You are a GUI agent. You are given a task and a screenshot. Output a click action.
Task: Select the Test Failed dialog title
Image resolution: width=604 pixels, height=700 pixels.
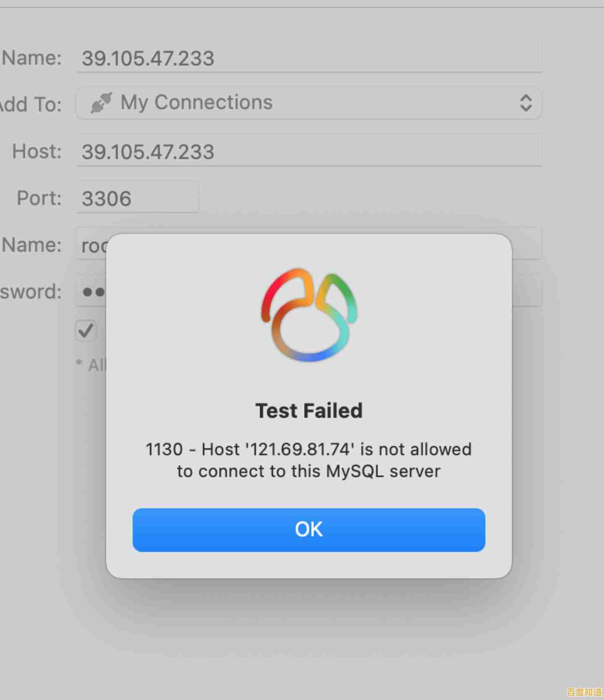point(309,410)
